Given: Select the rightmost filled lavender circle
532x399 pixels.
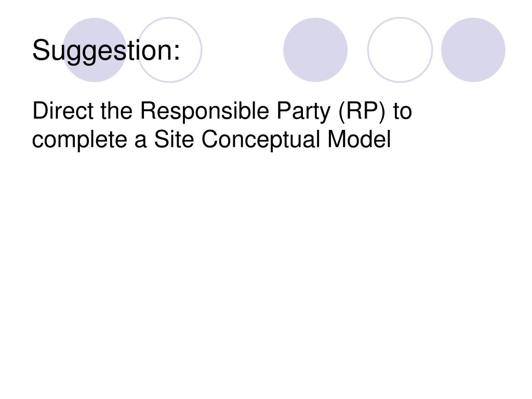Looking at the screenshot, I should [473, 50].
